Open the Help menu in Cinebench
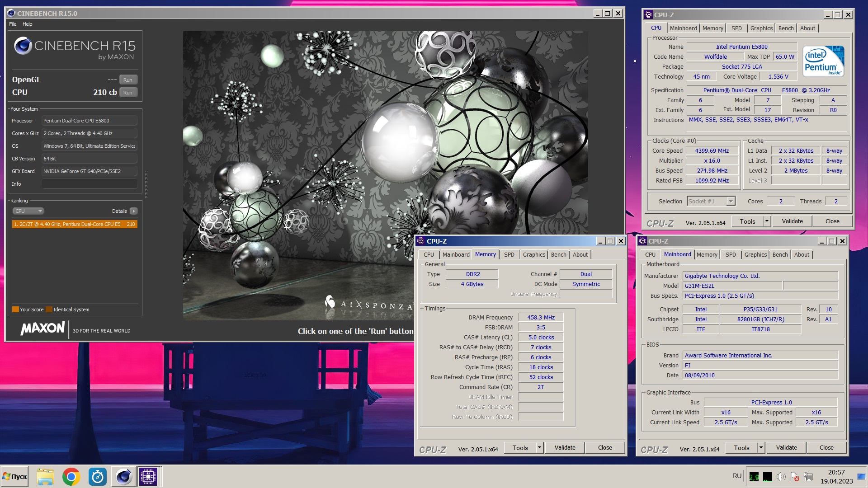The height and width of the screenshot is (488, 868). [28, 24]
